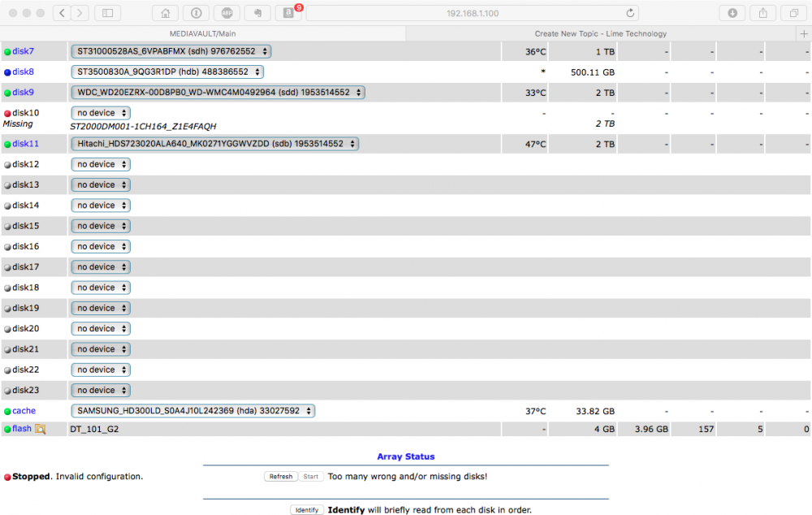
Task: Open disk13 no device dropdown
Action: point(101,185)
